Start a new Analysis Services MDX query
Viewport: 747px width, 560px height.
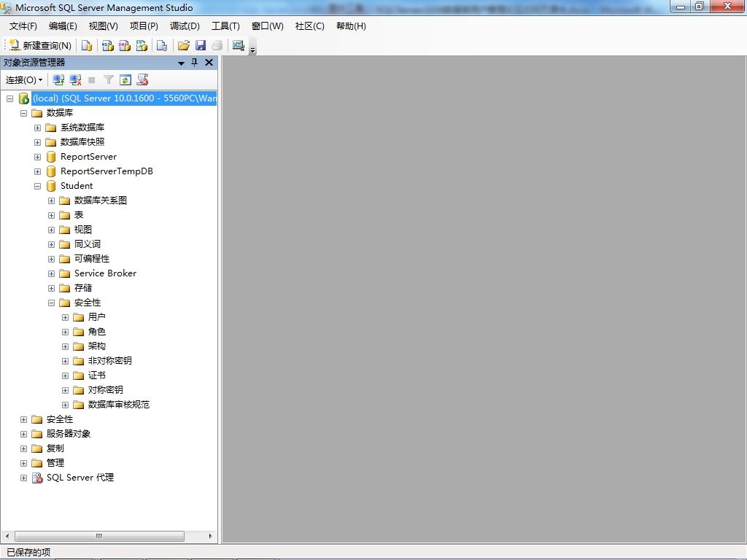tap(108, 45)
